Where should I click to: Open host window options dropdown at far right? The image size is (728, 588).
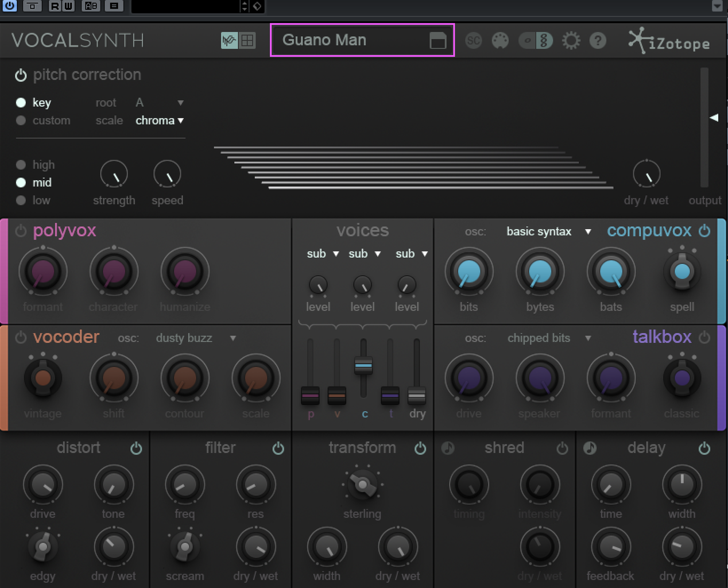point(717,6)
